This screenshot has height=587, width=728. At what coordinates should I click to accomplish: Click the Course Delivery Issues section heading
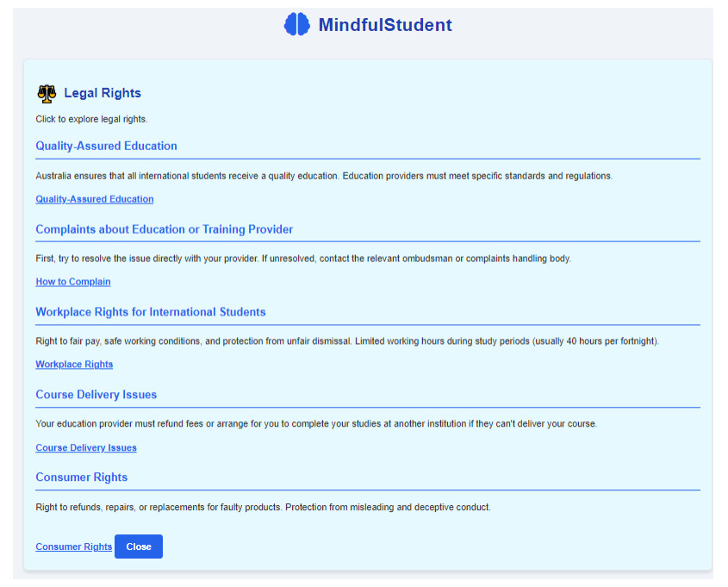click(x=96, y=395)
